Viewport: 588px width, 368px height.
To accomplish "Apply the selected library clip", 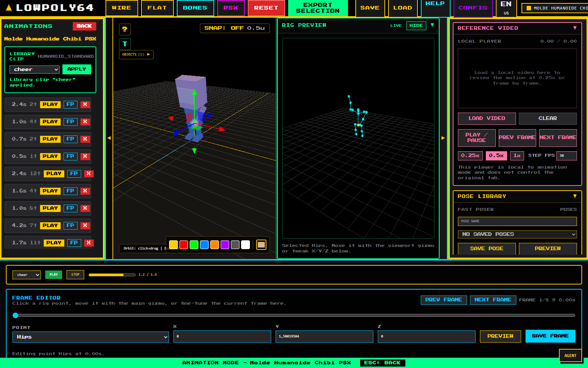I will (x=76, y=69).
